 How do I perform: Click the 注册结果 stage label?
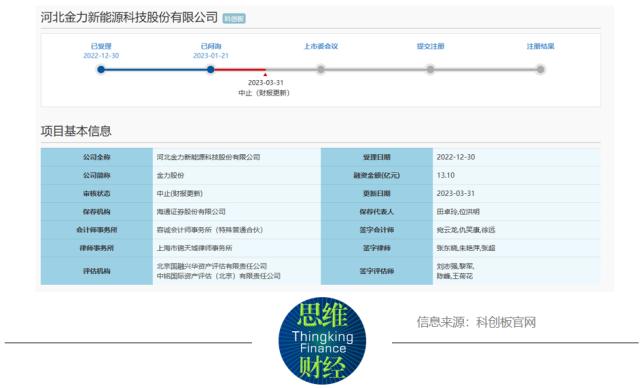point(540,46)
